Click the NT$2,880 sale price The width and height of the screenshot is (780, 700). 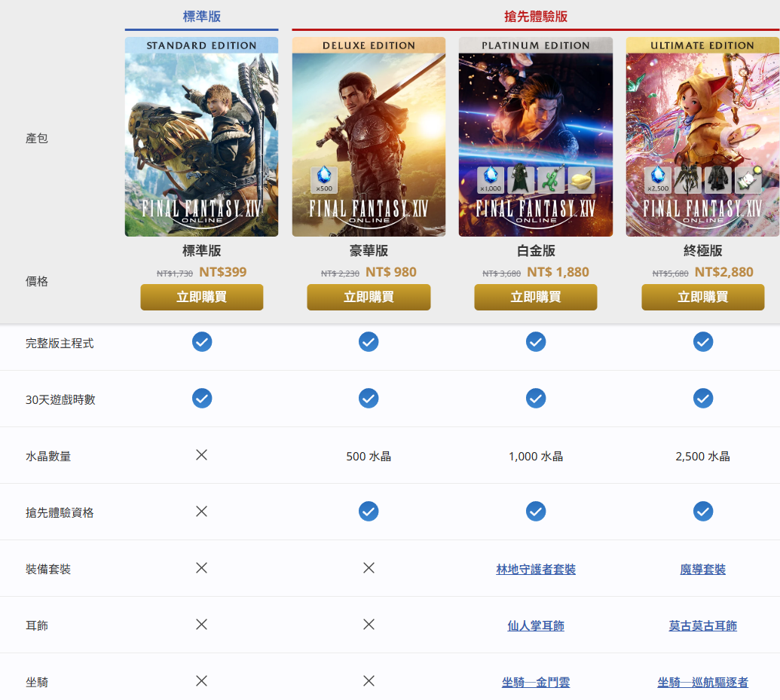tap(723, 272)
